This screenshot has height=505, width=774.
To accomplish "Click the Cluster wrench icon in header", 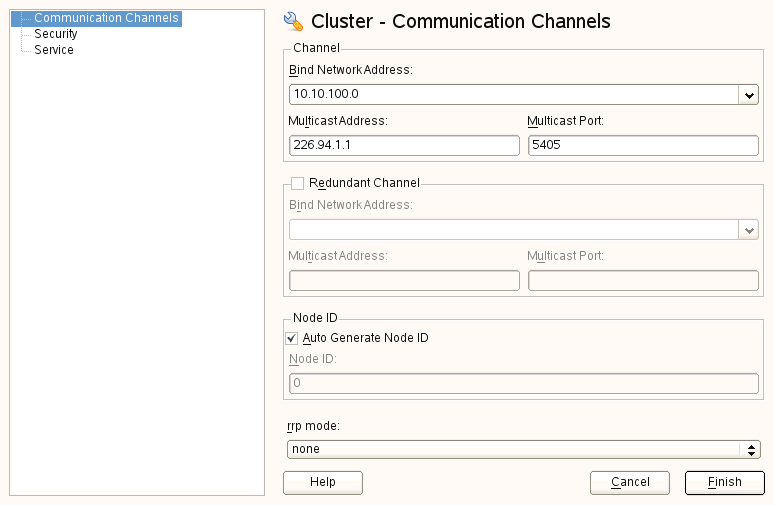I will pyautogui.click(x=294, y=21).
